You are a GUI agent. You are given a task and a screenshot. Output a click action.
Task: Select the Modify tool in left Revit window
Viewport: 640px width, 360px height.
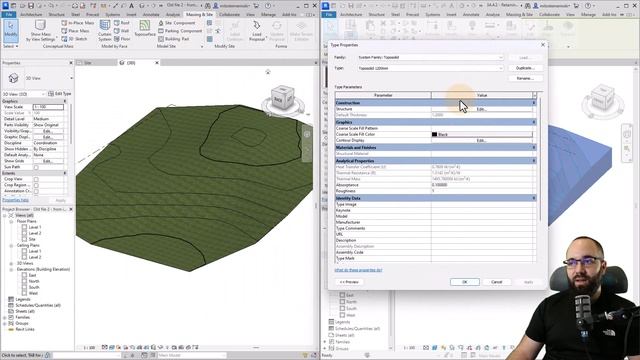[x=11, y=30]
